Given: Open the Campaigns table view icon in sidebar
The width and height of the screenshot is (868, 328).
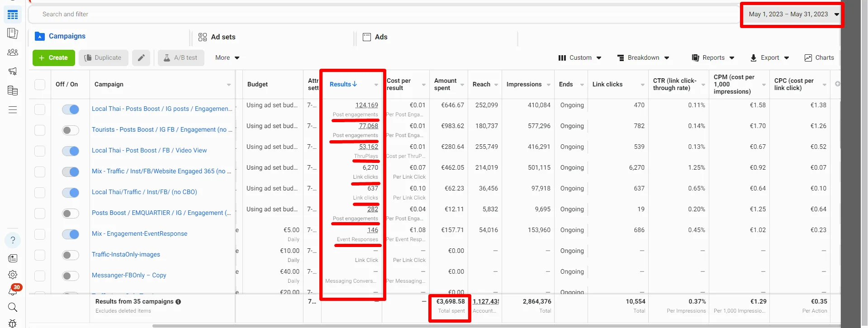Looking at the screenshot, I should 13,15.
